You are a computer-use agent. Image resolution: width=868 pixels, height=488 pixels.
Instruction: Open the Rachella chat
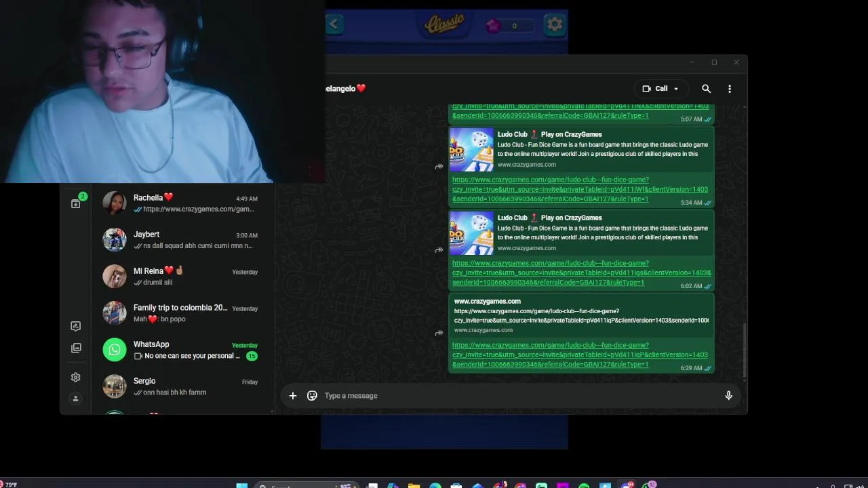tap(183, 203)
